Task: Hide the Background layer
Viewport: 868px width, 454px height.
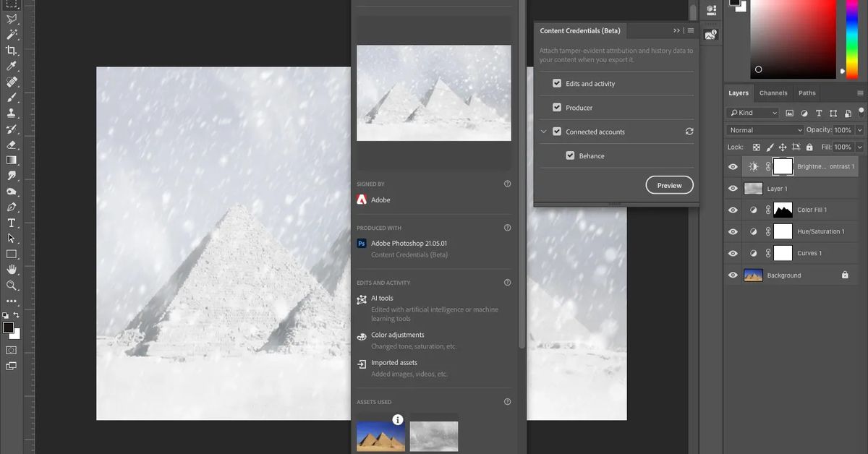Action: (733, 275)
